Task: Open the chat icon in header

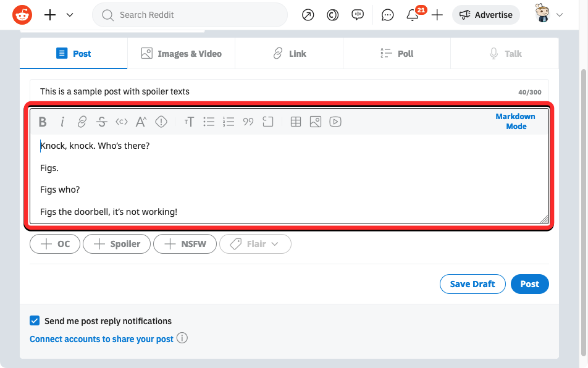Action: 387,15
